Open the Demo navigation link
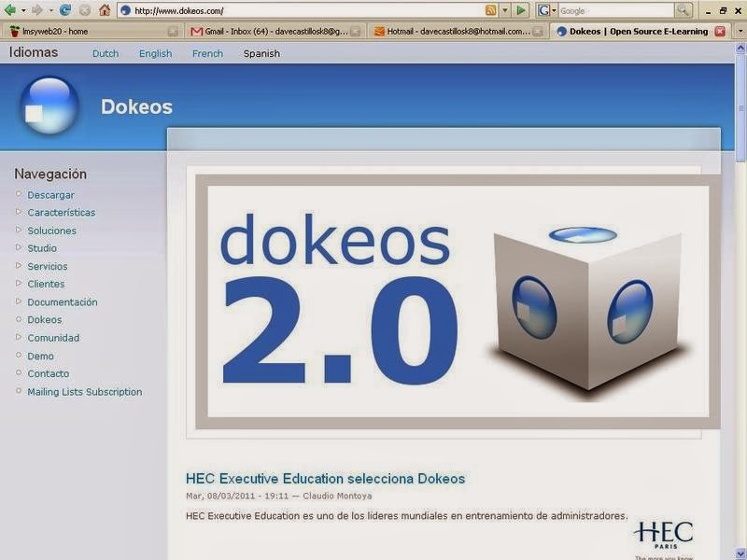The width and height of the screenshot is (747, 560). tap(40, 357)
